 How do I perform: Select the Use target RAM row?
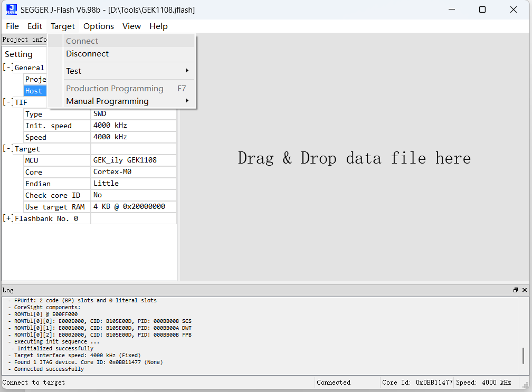57,207
